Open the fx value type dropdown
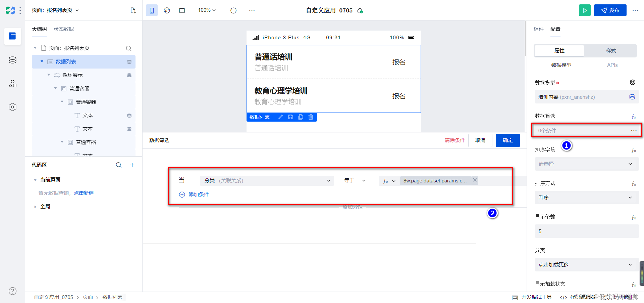The height and width of the screenshot is (303, 644). tap(389, 181)
